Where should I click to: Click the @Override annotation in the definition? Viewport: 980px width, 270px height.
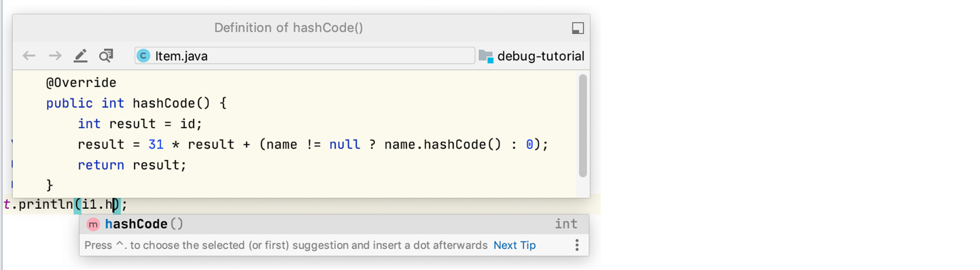[81, 83]
